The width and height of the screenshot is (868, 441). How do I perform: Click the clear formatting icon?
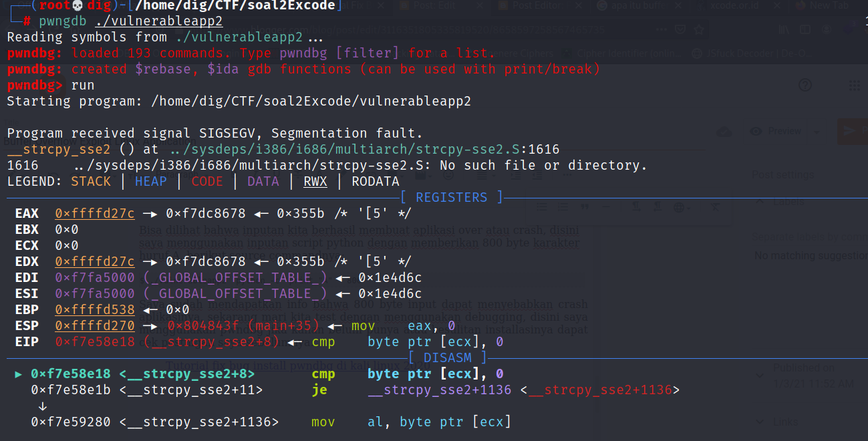click(x=715, y=207)
